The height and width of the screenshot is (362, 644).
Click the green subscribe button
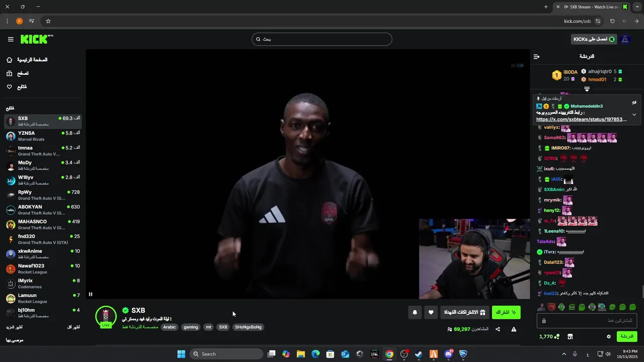click(506, 313)
